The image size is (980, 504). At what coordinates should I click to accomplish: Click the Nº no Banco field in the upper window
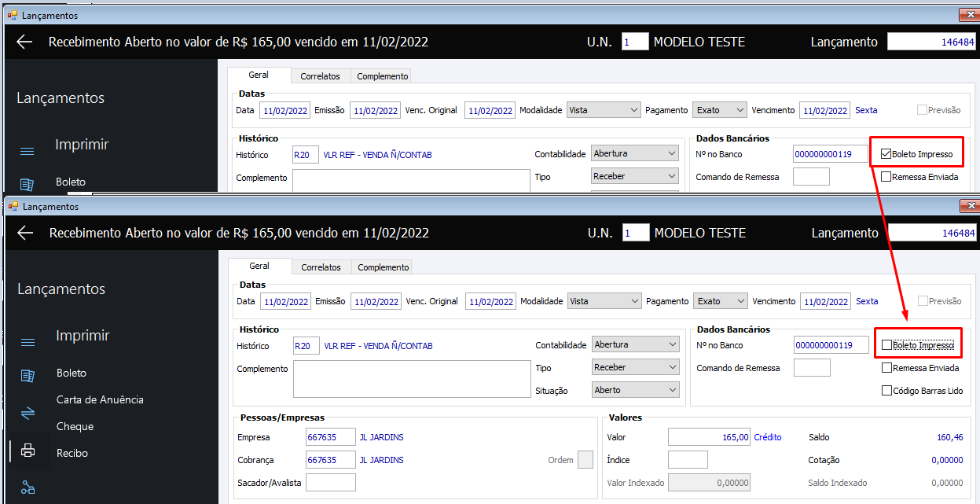pos(831,154)
